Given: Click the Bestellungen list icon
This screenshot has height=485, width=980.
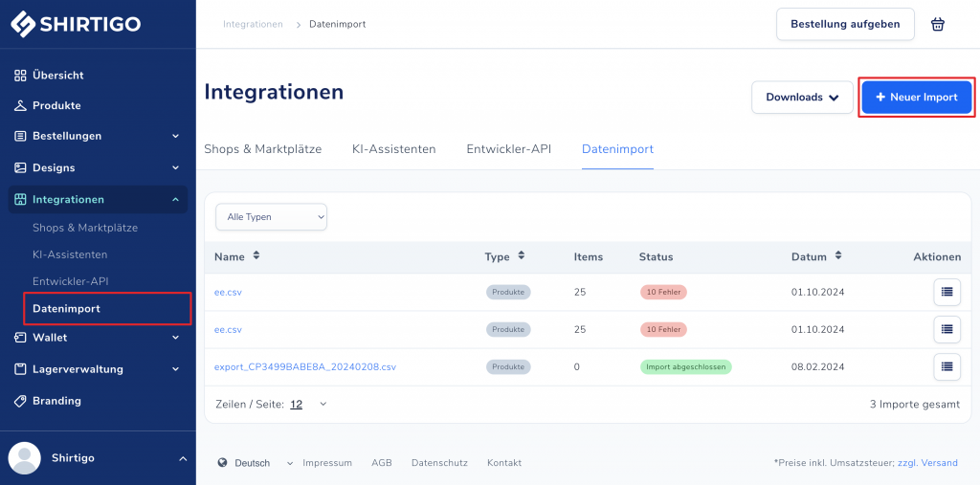Looking at the screenshot, I should tap(21, 136).
